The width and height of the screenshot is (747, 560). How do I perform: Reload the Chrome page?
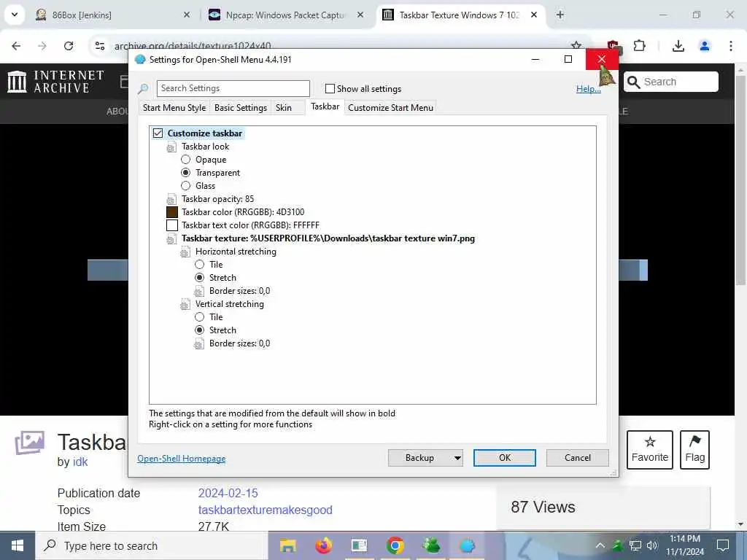(69, 46)
